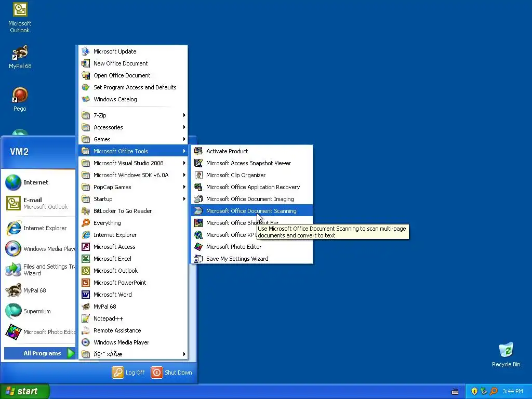Expand the 7-Zip submenu arrow

(184, 115)
